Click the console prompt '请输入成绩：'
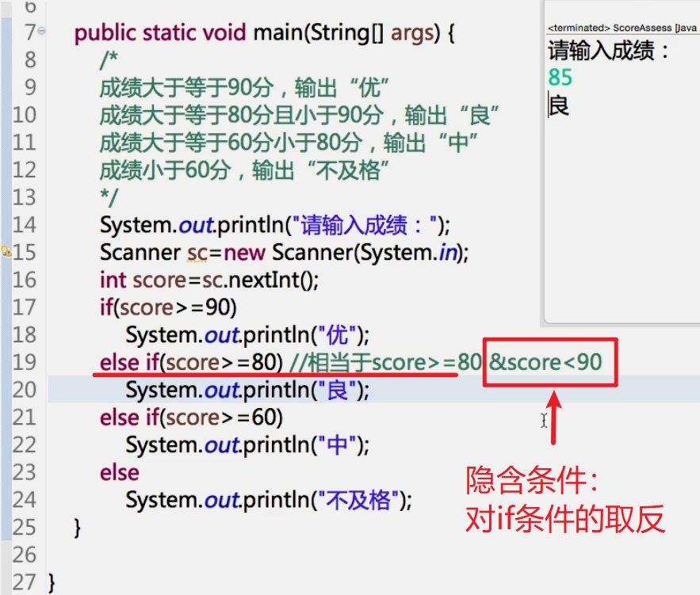700x595 pixels. coord(609,50)
